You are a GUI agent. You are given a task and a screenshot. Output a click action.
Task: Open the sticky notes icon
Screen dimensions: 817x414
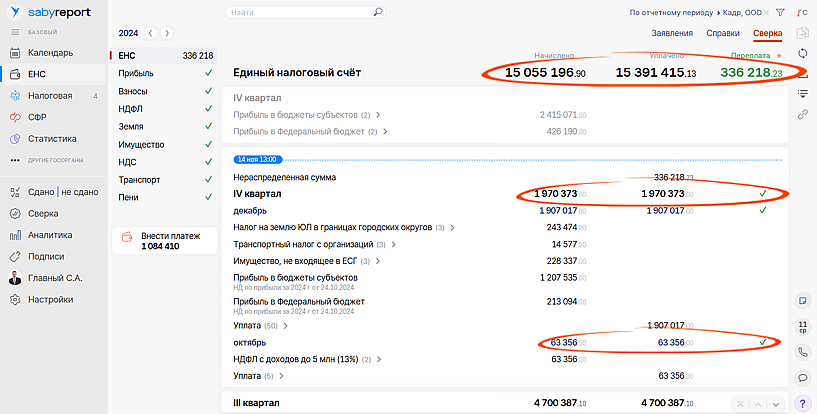click(x=803, y=300)
